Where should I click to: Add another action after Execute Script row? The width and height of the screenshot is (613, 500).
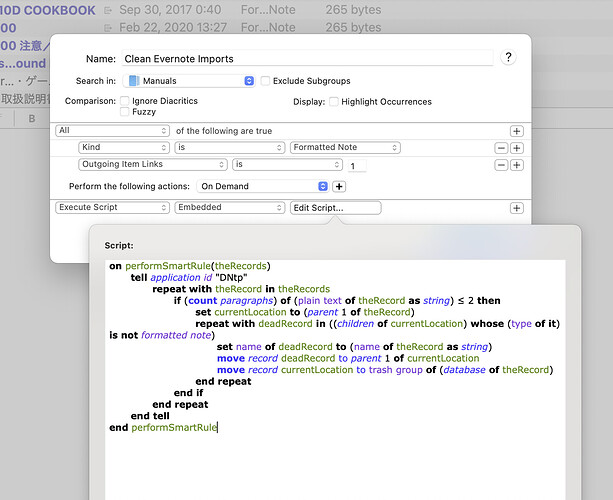tap(516, 208)
